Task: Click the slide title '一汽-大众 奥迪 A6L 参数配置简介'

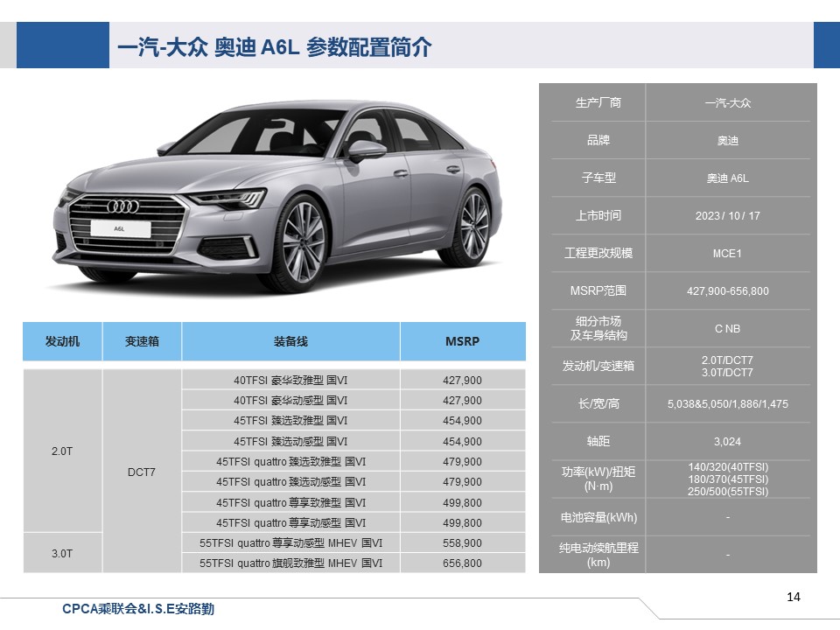Action: point(274,47)
